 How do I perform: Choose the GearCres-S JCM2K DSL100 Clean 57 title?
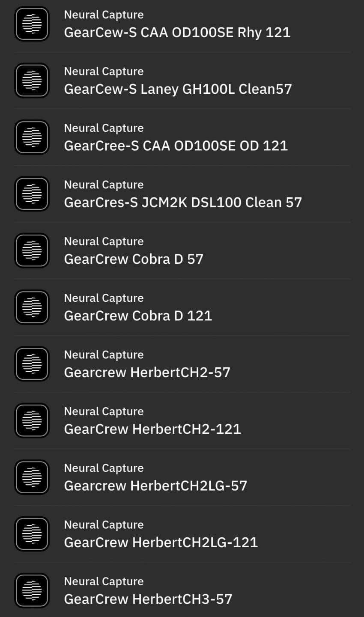183,203
